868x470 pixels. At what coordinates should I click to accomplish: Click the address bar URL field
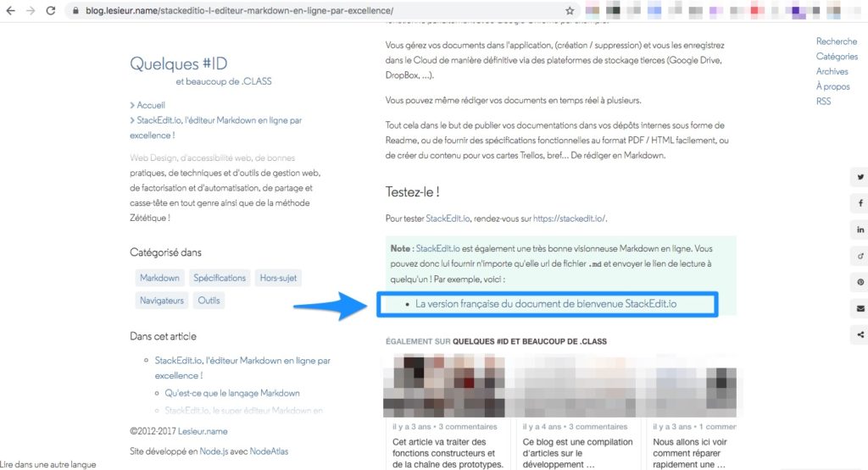click(x=321, y=10)
